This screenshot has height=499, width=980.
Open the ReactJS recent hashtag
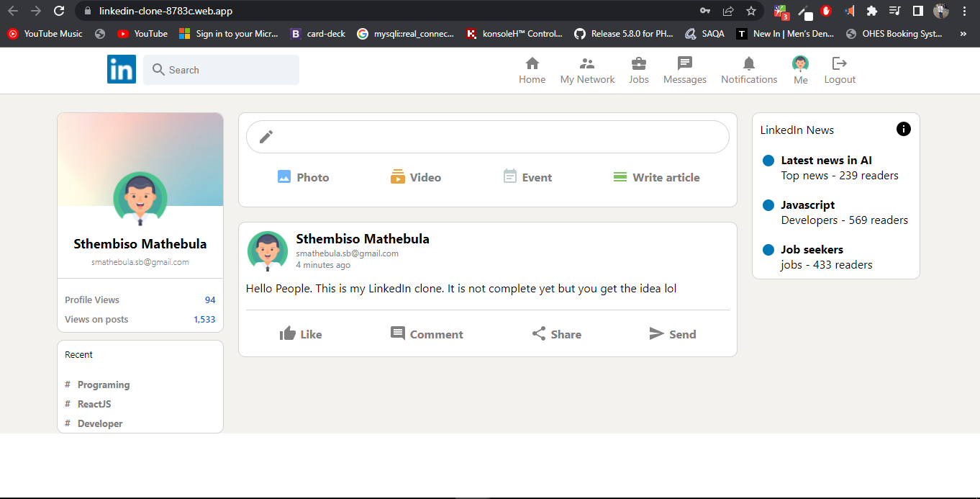pyautogui.click(x=94, y=404)
